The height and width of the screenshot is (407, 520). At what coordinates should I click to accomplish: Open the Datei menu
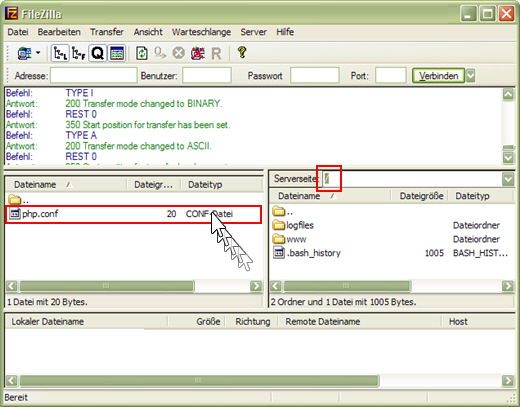click(x=18, y=32)
